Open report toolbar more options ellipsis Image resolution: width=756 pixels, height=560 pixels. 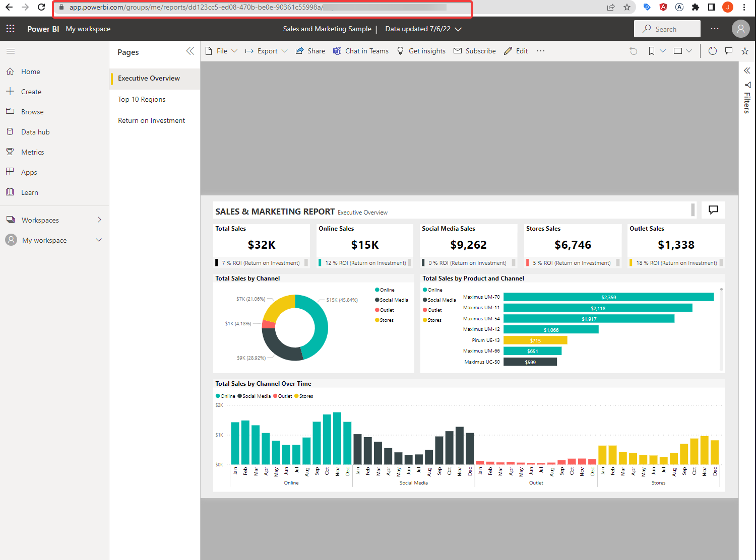point(541,51)
